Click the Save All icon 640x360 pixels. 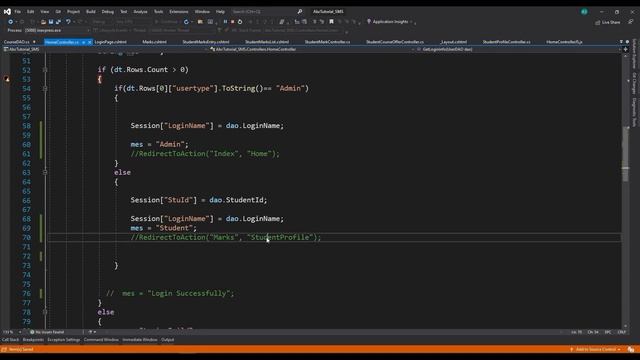[x=58, y=22]
